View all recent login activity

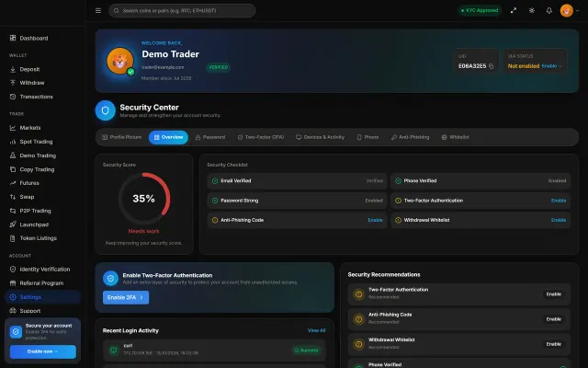(316, 330)
